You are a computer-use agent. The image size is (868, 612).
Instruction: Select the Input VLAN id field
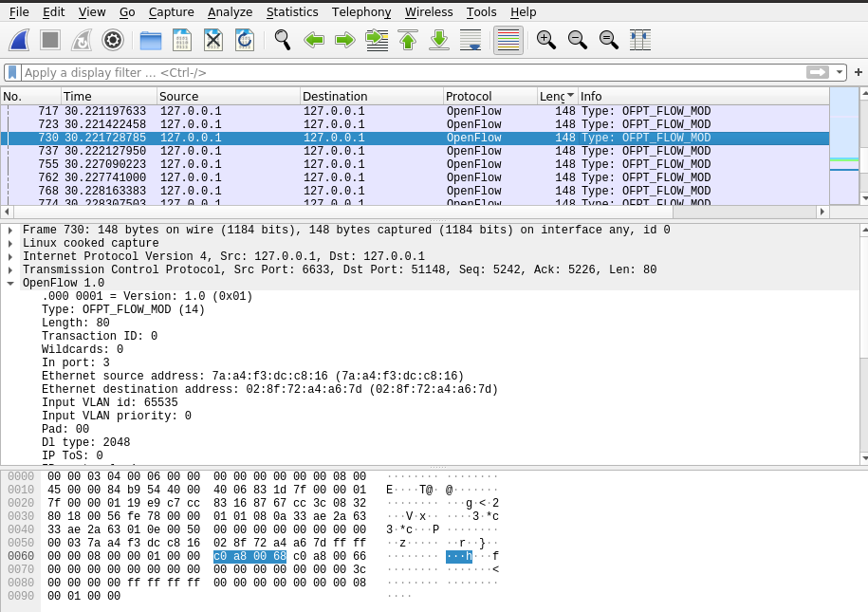pos(110,402)
